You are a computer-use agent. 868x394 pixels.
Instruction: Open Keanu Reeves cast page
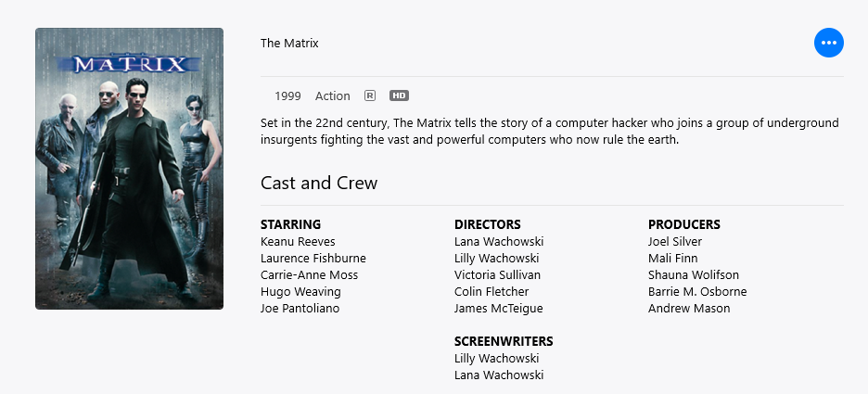[298, 242]
